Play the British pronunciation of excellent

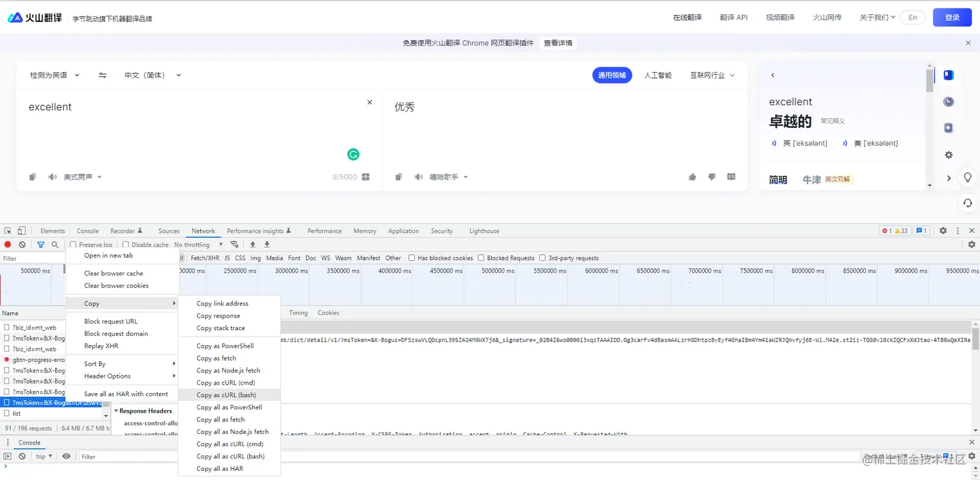pyautogui.click(x=773, y=143)
